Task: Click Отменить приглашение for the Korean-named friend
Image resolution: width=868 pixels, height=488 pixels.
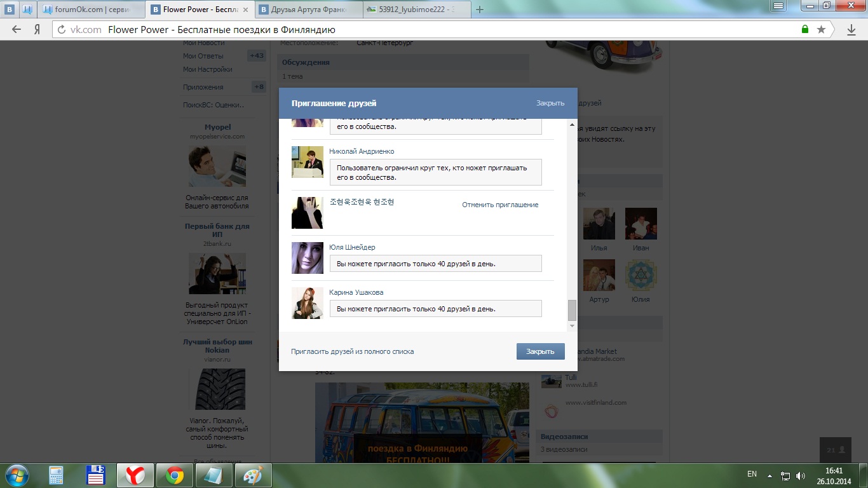Action: [x=500, y=205]
